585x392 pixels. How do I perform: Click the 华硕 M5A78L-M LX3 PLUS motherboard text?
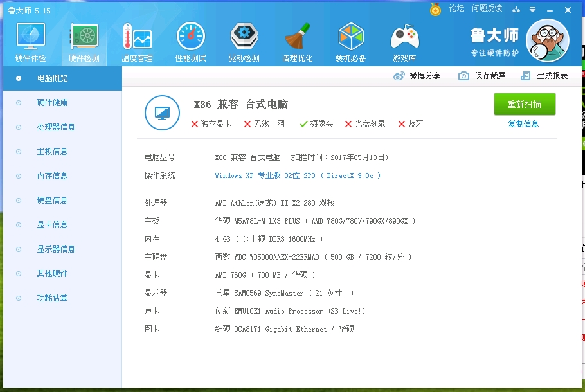(x=315, y=221)
